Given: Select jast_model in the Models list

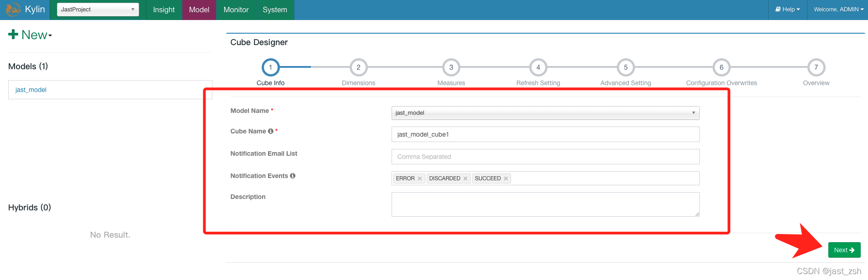Looking at the screenshot, I should (31, 90).
